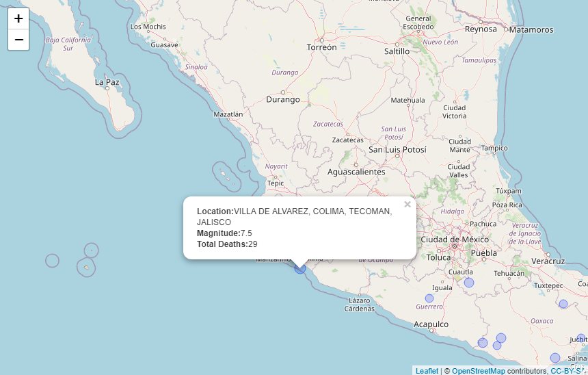Select earthquake marker near Cuautla
The height and width of the screenshot is (375, 588).
(469, 283)
